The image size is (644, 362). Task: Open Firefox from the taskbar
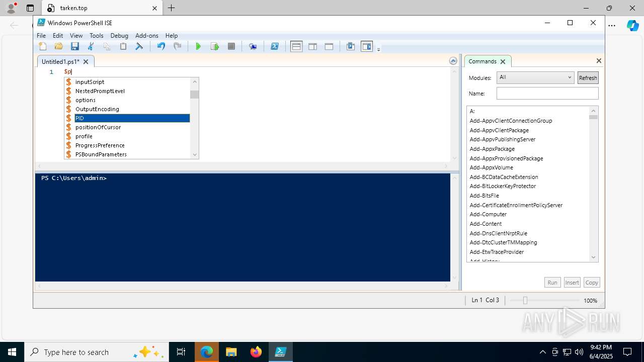coord(256,352)
